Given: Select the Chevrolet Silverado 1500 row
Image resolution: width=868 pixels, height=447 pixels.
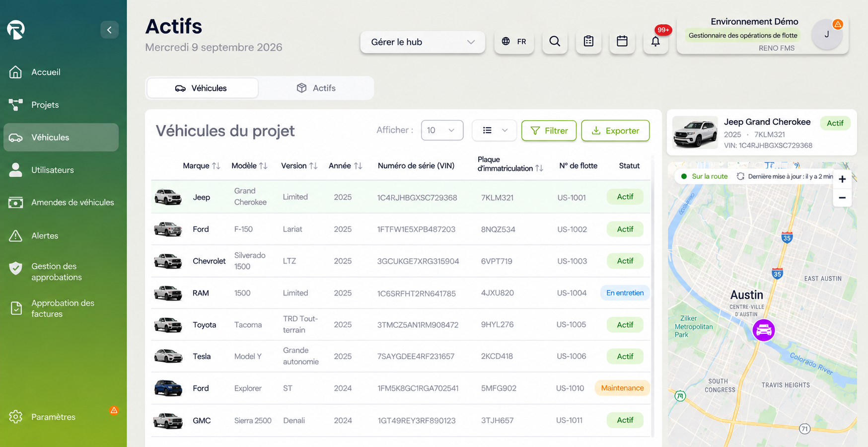Looking at the screenshot, I should coord(401,261).
